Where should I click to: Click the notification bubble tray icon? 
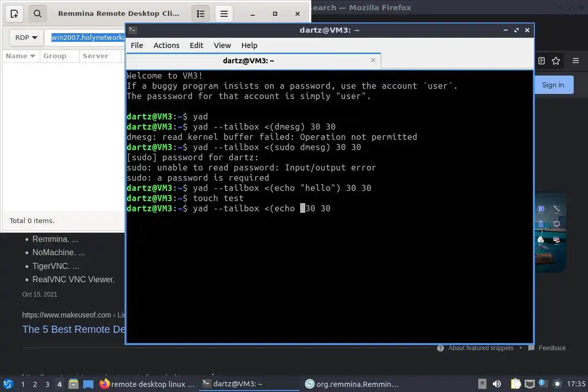pyautogui.click(x=543, y=383)
